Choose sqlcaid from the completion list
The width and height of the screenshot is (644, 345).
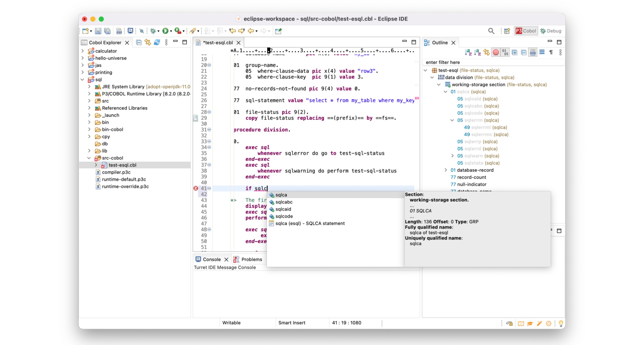point(335,209)
